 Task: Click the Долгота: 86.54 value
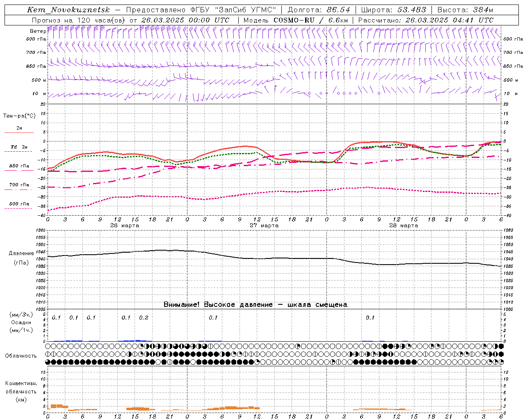[x=318, y=10]
